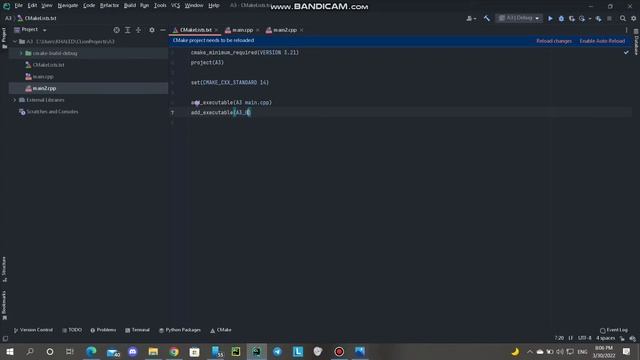Open the Build menu
This screenshot has width=640, height=360.
pyautogui.click(x=130, y=5)
